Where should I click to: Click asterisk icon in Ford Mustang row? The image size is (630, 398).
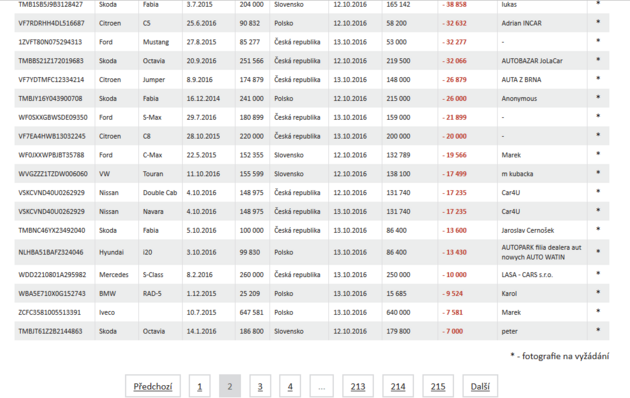598,41
